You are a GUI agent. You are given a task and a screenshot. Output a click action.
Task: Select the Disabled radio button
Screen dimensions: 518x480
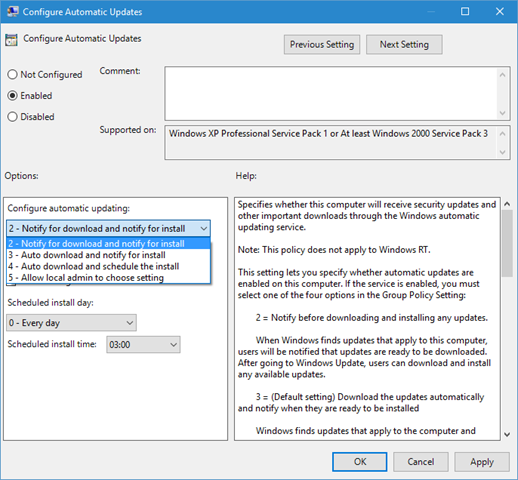(x=12, y=117)
